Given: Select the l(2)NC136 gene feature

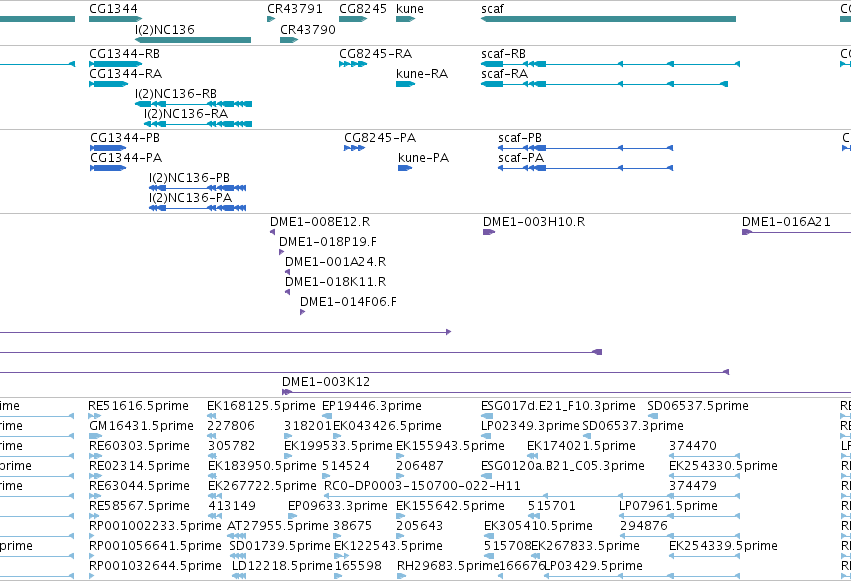Looking at the screenshot, I should pyautogui.click(x=193, y=40).
